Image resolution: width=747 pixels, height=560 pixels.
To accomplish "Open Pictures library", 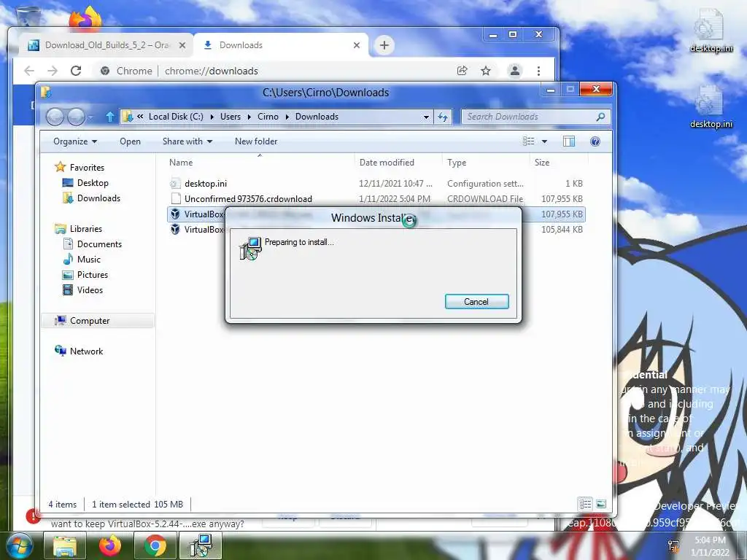I will (93, 275).
